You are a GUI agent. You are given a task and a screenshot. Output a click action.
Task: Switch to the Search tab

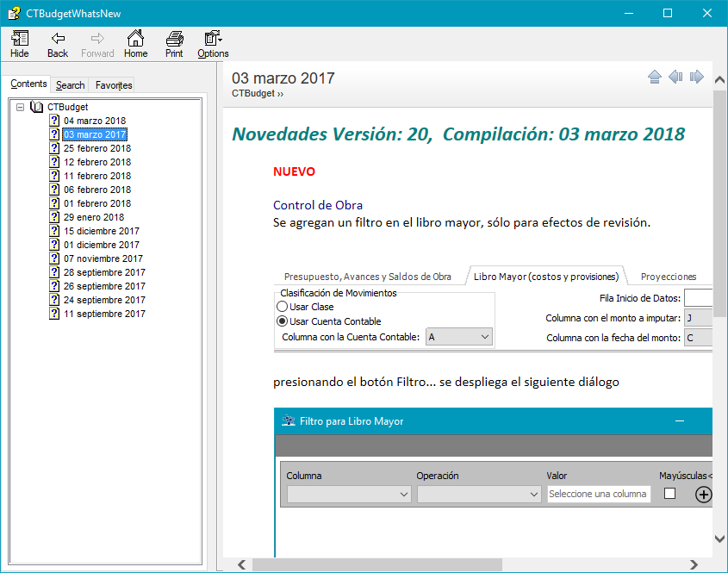click(x=71, y=85)
